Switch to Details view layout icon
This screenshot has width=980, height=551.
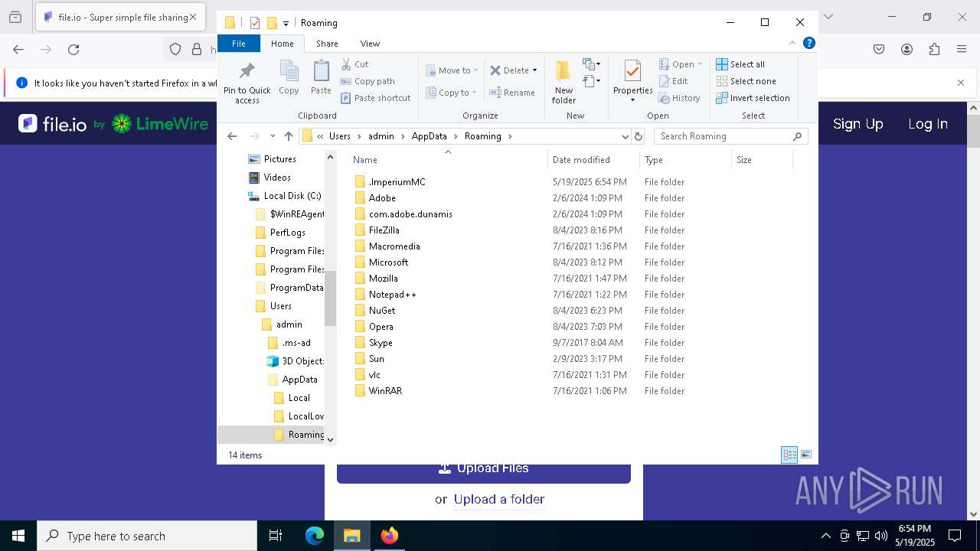pyautogui.click(x=789, y=455)
